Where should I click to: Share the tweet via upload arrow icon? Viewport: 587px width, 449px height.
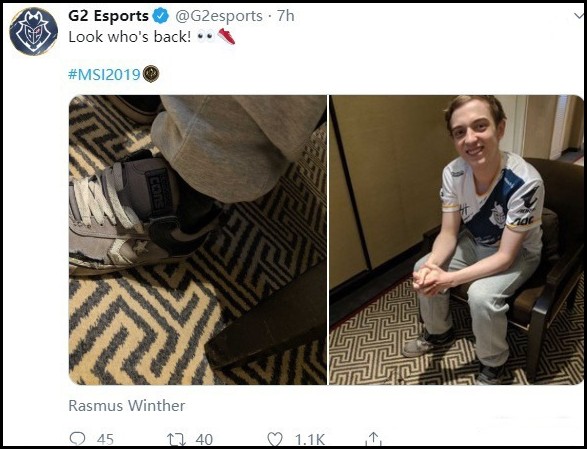point(373,439)
